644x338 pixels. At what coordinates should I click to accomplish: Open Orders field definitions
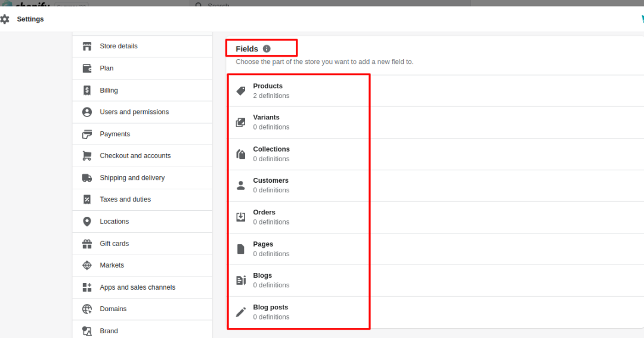(x=435, y=217)
